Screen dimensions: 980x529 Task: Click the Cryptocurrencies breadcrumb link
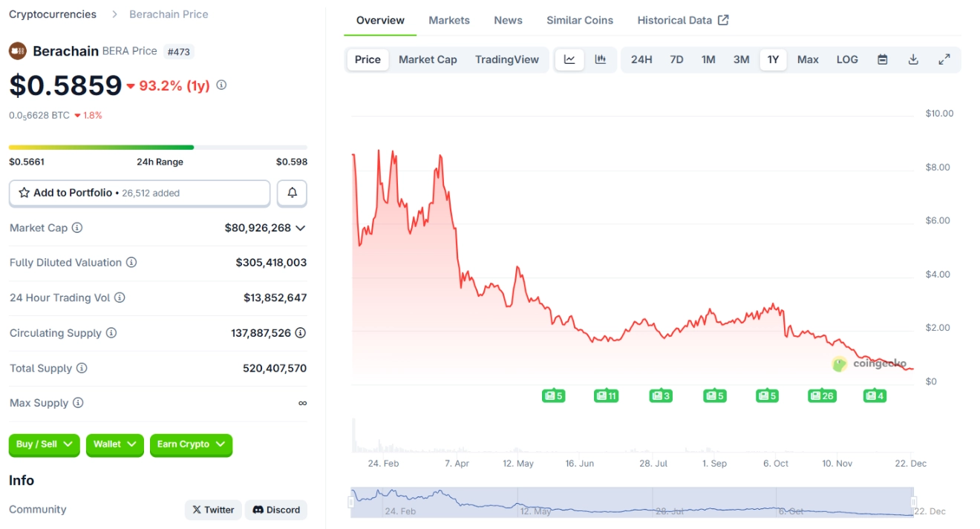(x=52, y=13)
